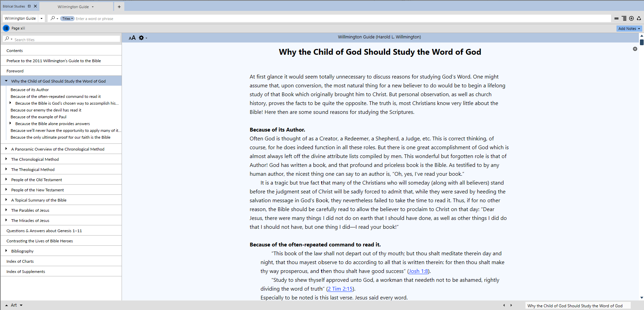The width and height of the screenshot is (644, 310).
Task: Expand the bottom panel up-arrow near Art
Action: point(6,305)
